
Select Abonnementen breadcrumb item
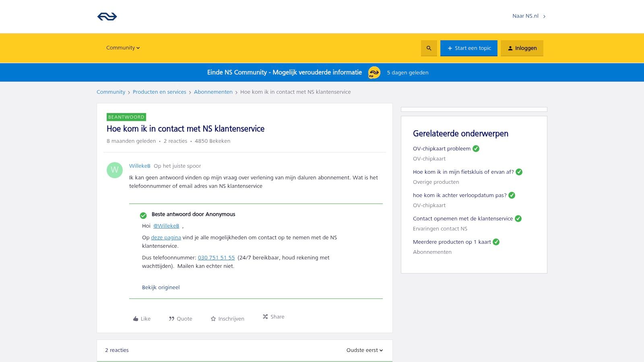click(x=213, y=92)
